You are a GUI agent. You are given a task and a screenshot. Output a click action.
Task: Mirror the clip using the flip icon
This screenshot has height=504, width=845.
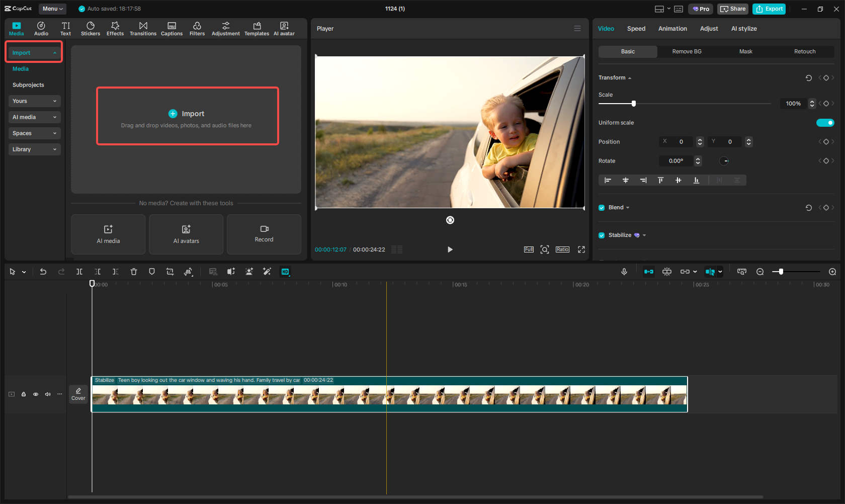tap(189, 272)
